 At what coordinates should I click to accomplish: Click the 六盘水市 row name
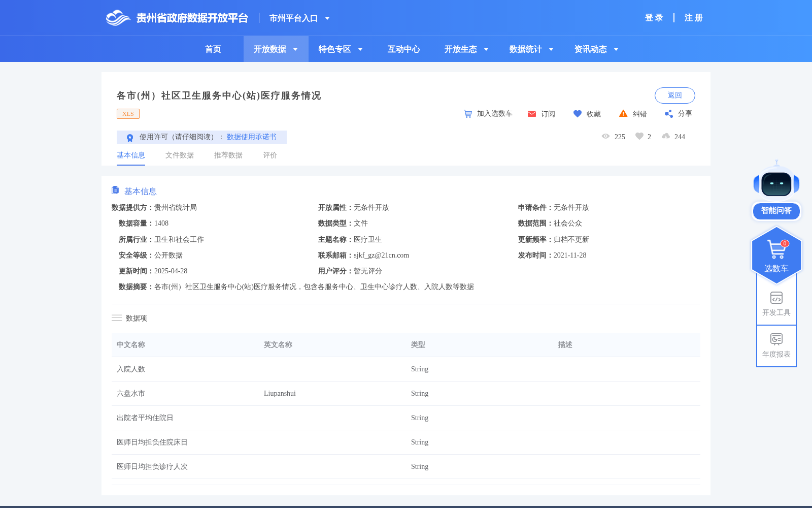131,394
